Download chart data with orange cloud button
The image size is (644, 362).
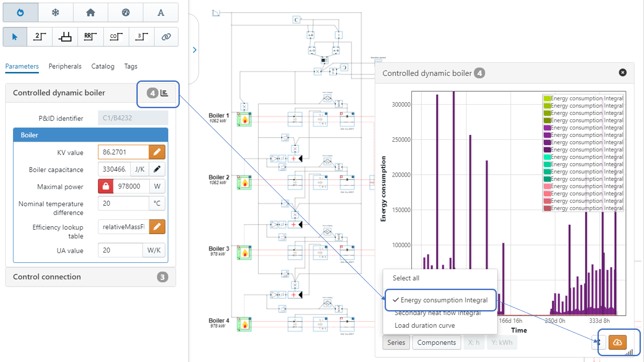pos(618,342)
